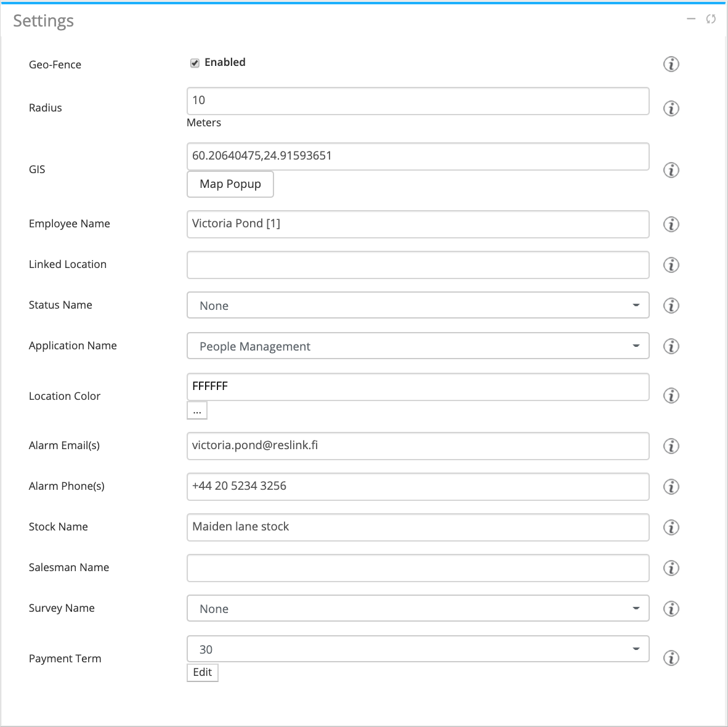Open color picker via the ... button

(196, 410)
